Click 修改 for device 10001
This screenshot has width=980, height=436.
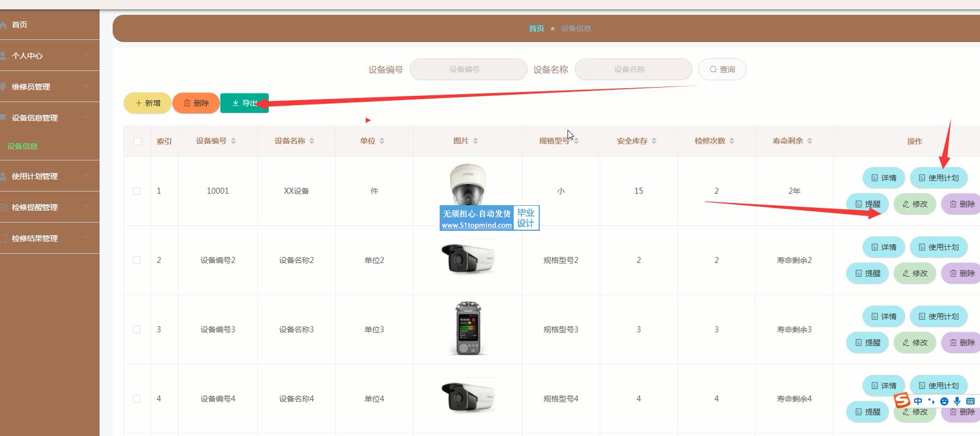pyautogui.click(x=915, y=204)
